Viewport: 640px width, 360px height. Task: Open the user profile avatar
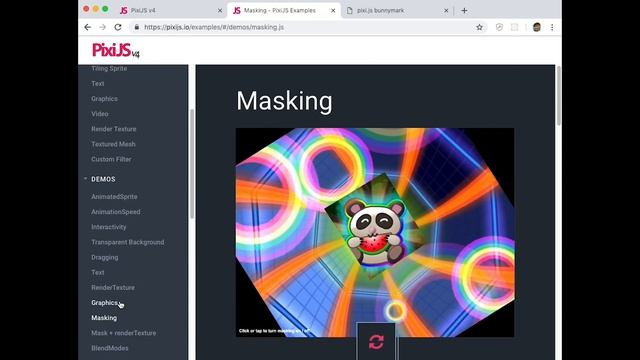pos(537,27)
